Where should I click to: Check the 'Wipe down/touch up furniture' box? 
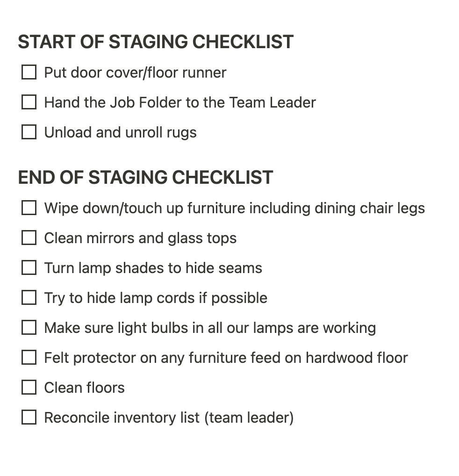point(29,208)
